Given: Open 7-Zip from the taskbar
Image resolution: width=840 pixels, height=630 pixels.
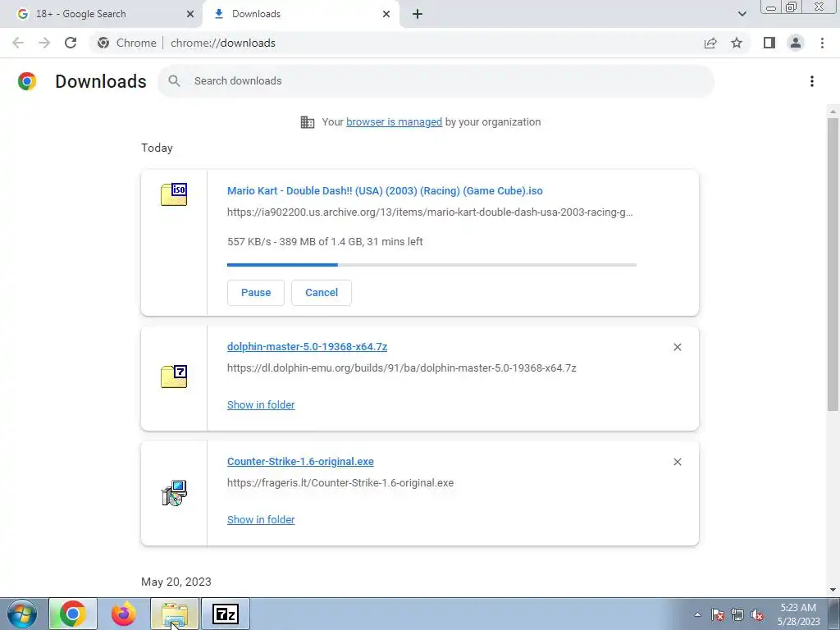Looking at the screenshot, I should click(226, 614).
